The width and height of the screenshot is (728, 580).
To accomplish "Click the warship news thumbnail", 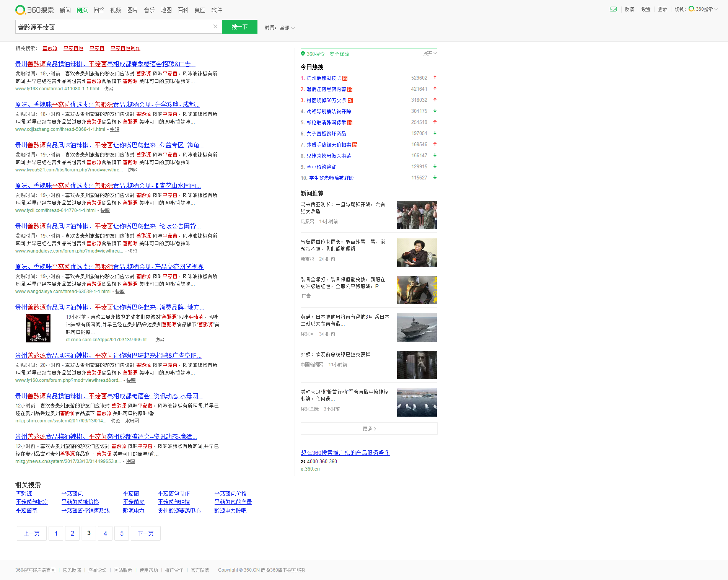I will coord(417,327).
